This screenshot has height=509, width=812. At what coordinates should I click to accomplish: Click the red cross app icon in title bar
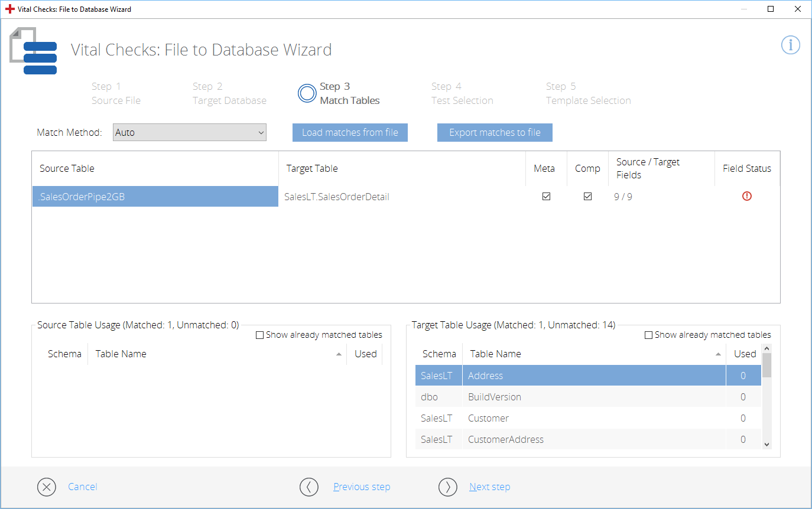9,9
